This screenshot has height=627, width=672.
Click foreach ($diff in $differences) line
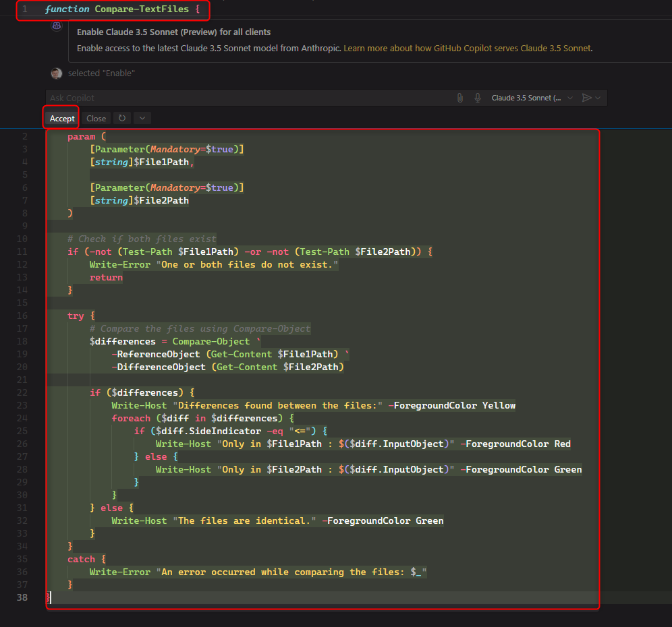[202, 418]
